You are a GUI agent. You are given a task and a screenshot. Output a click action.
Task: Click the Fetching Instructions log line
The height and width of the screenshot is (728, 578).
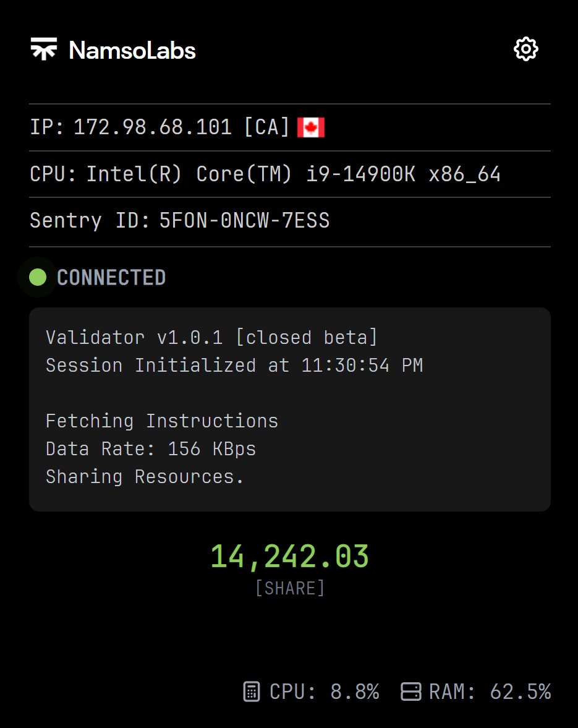click(162, 421)
